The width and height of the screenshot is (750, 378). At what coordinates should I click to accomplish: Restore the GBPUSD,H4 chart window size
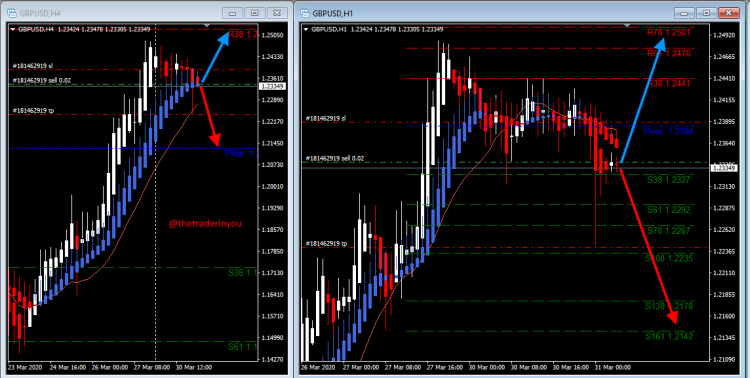255,13
